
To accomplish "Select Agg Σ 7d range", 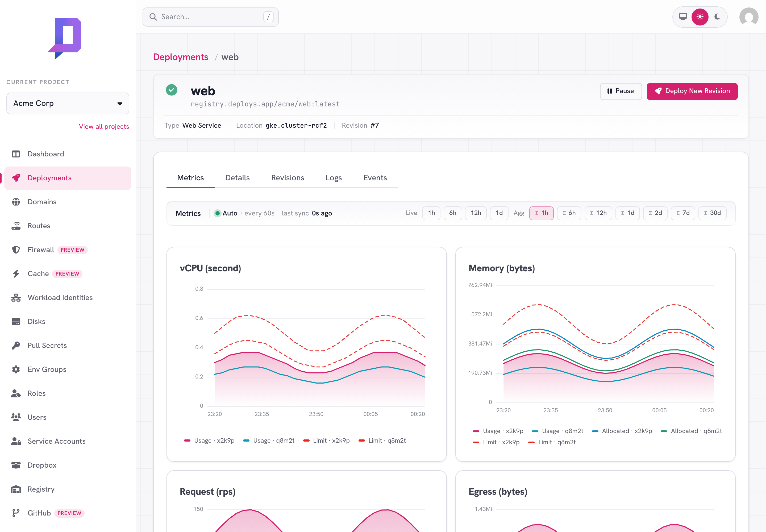I will click(x=683, y=213).
